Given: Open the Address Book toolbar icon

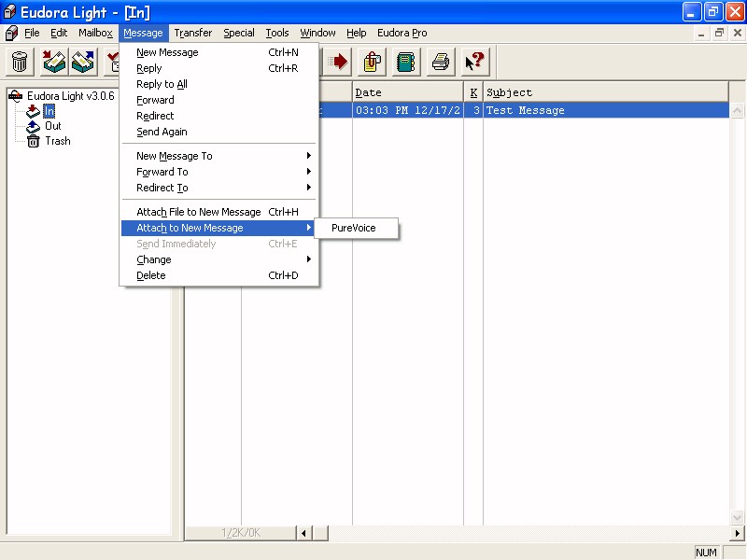Looking at the screenshot, I should click(406, 62).
